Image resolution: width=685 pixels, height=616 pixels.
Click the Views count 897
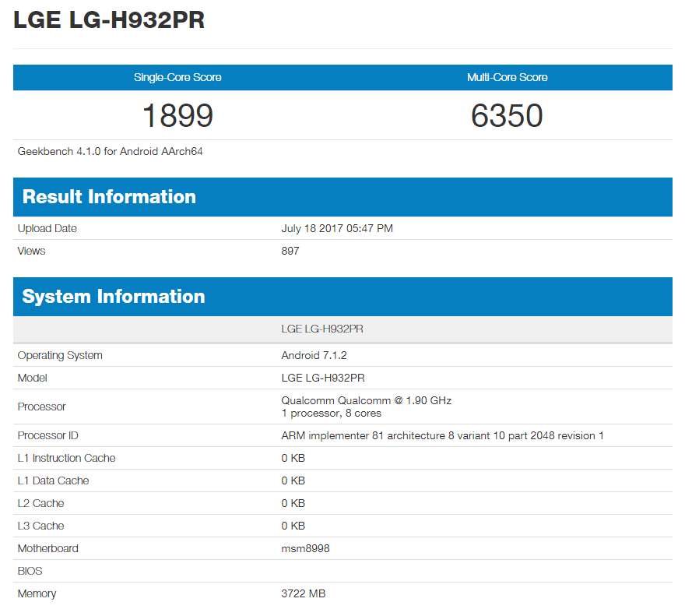[290, 251]
